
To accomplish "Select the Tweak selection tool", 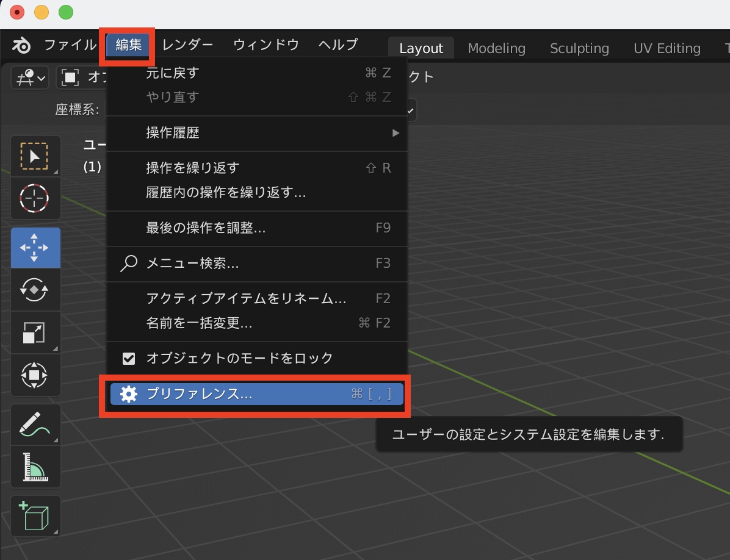I will click(x=35, y=156).
